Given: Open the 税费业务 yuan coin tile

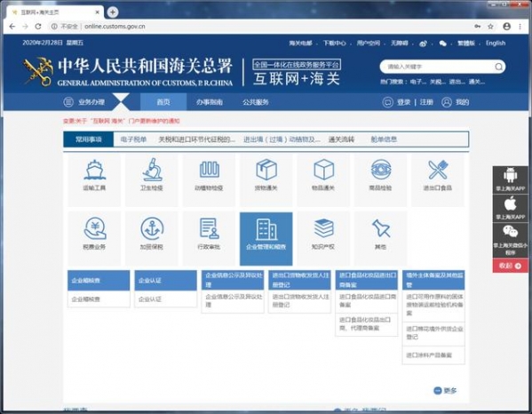Looking at the screenshot, I should 94,239.
